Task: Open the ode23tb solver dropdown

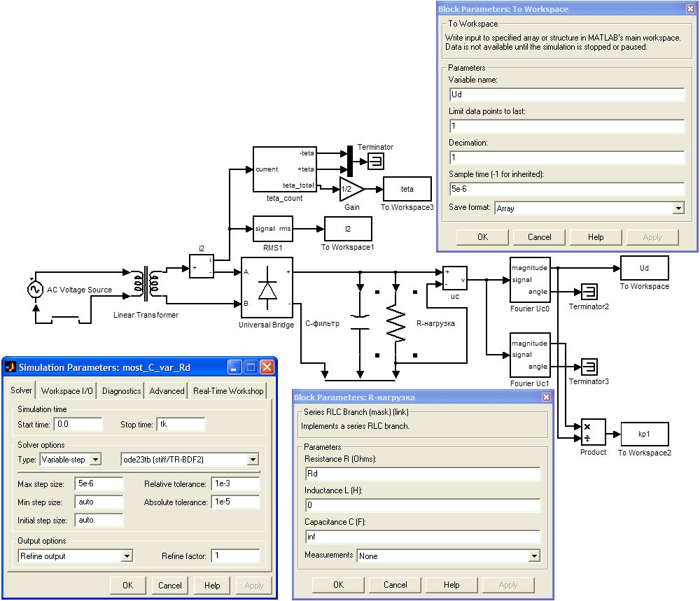Action: click(x=253, y=460)
